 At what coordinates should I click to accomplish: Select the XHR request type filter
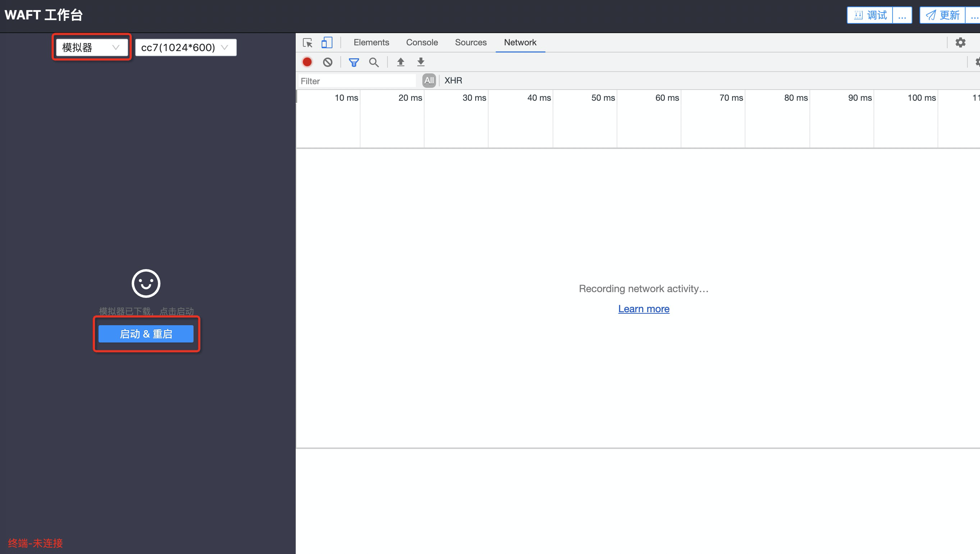pos(453,81)
